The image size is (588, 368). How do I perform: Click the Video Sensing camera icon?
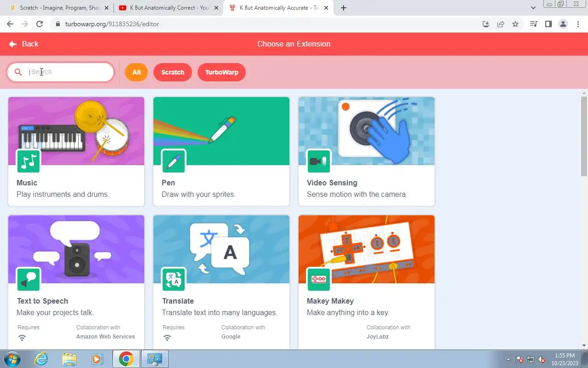(x=319, y=161)
